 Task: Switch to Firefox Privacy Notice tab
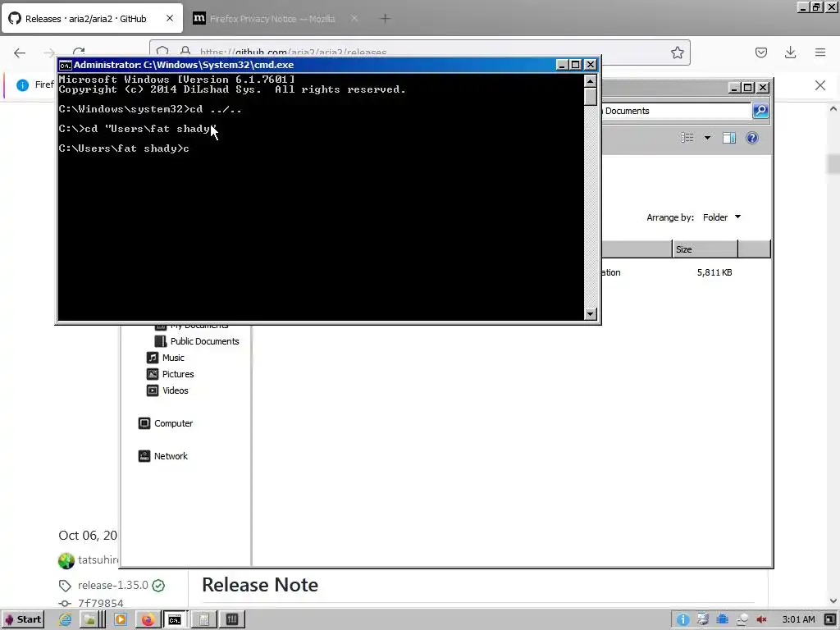(272, 19)
